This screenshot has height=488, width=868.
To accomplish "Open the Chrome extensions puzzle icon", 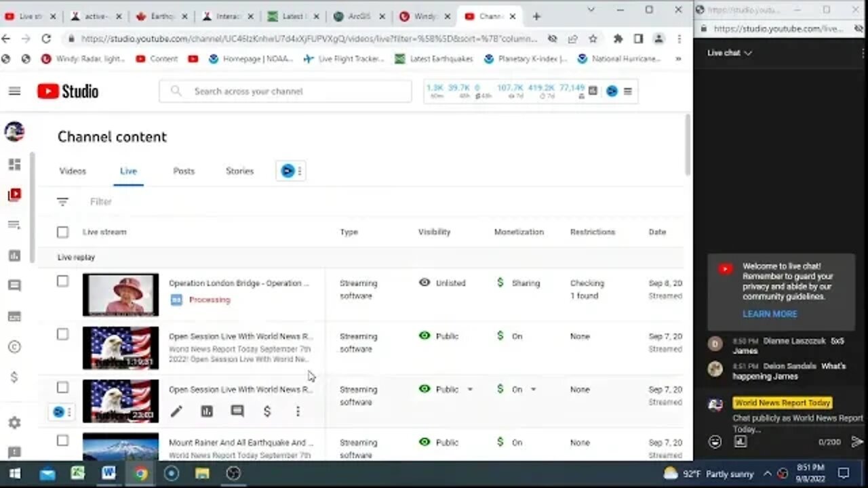I will [618, 39].
